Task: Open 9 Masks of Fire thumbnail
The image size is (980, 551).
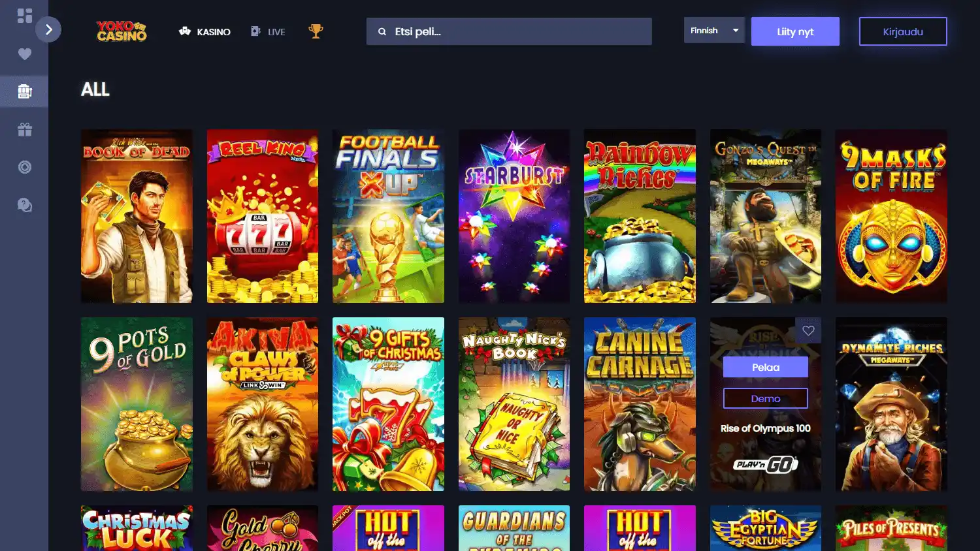Action: pyautogui.click(x=891, y=216)
